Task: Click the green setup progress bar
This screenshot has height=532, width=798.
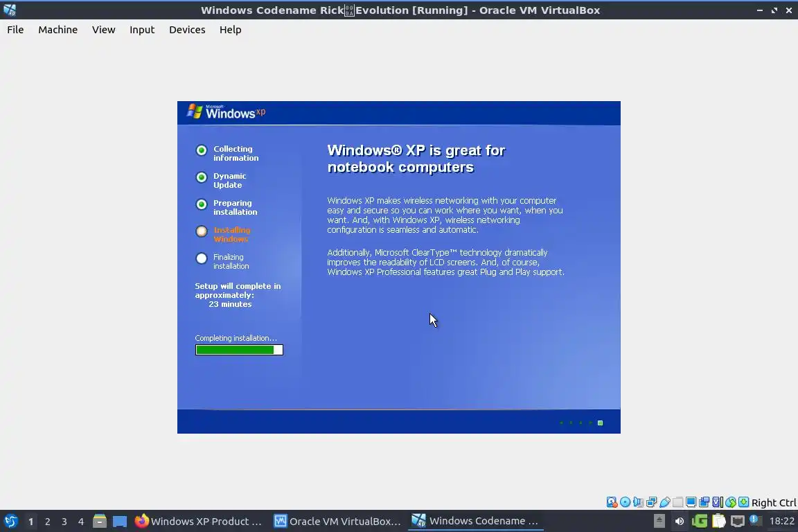Action: click(239, 350)
